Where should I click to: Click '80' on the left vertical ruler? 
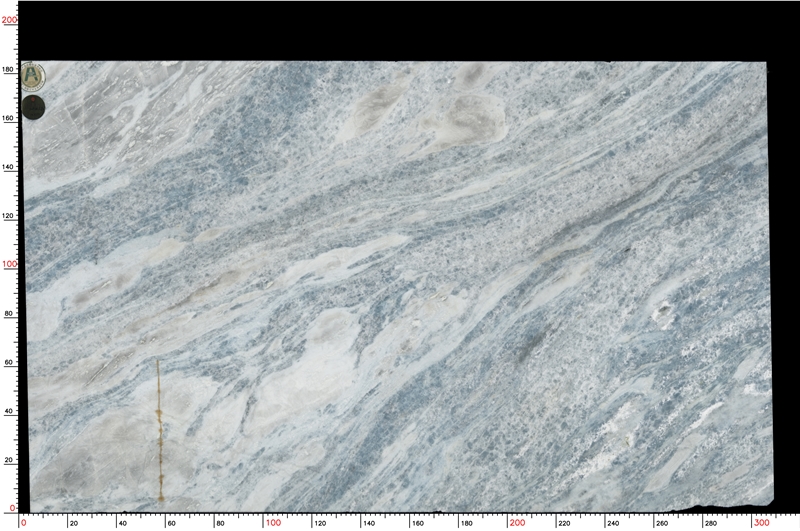[x=8, y=314]
